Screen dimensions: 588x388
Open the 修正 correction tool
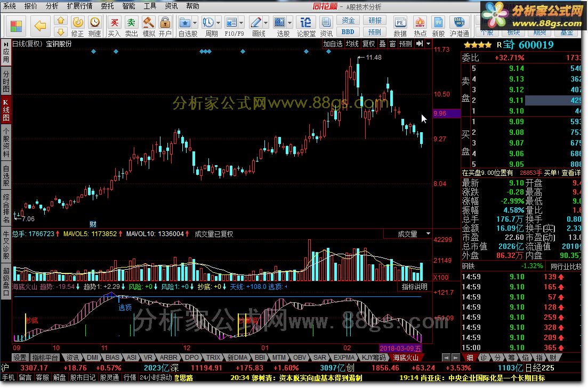[x=78, y=26]
